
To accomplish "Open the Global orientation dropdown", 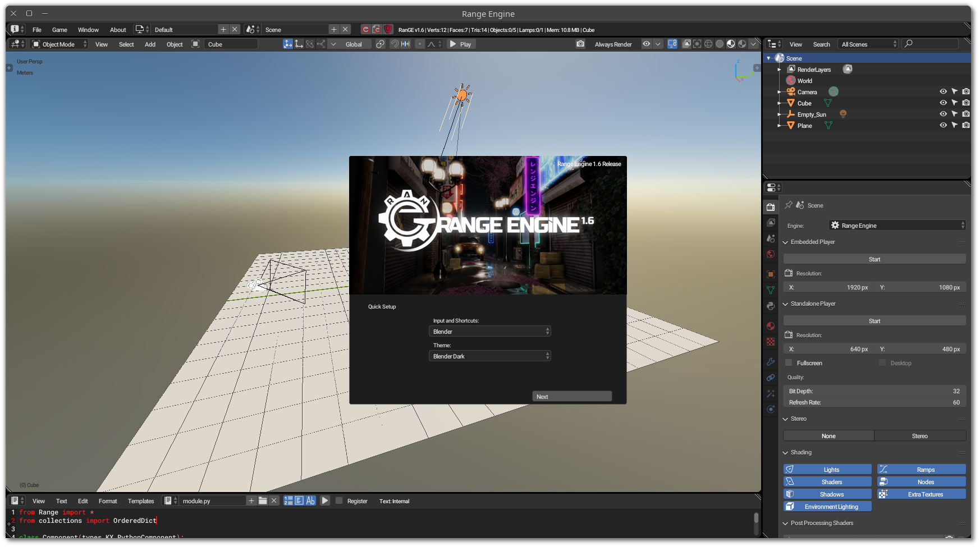I will [x=350, y=44].
